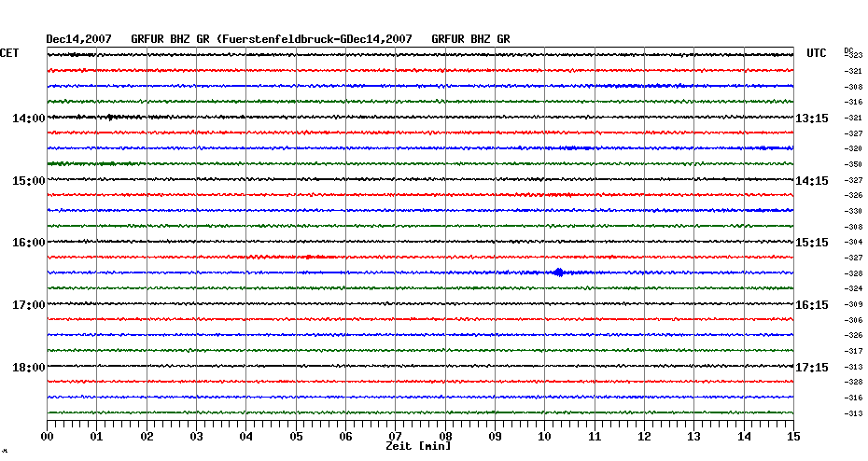
Task: Pick the 13 minute axis tick label
Action: [x=694, y=437]
